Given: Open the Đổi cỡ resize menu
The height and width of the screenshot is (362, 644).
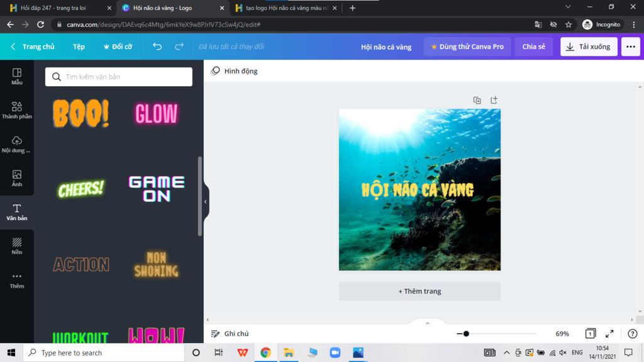Looking at the screenshot, I should 118,47.
